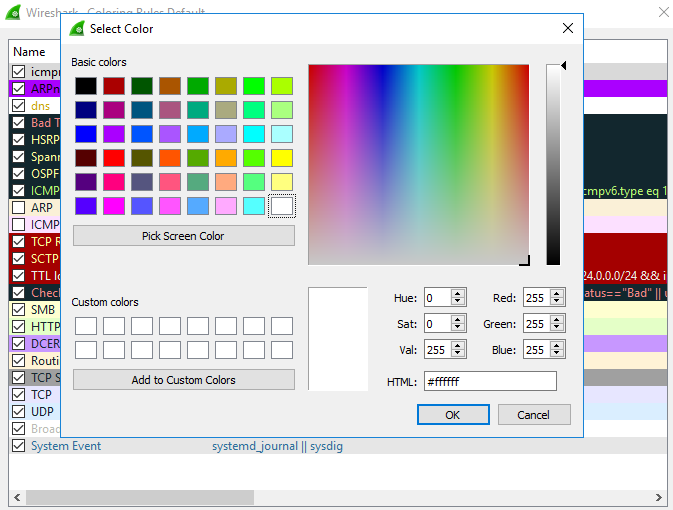Cancel the Select Color dialog

534,415
